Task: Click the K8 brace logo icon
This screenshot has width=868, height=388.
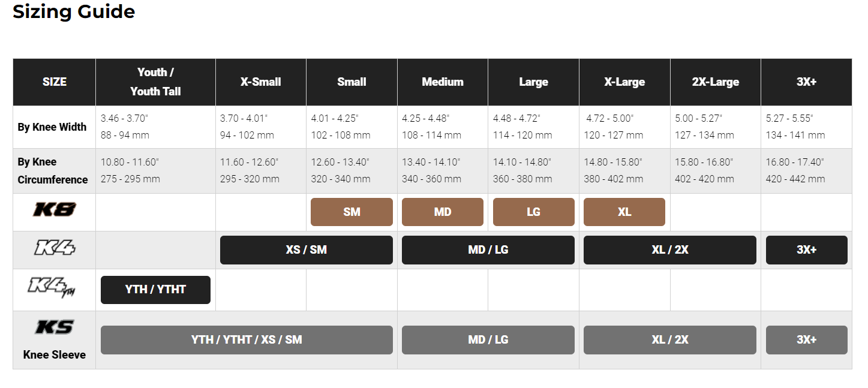Action: tap(54, 210)
